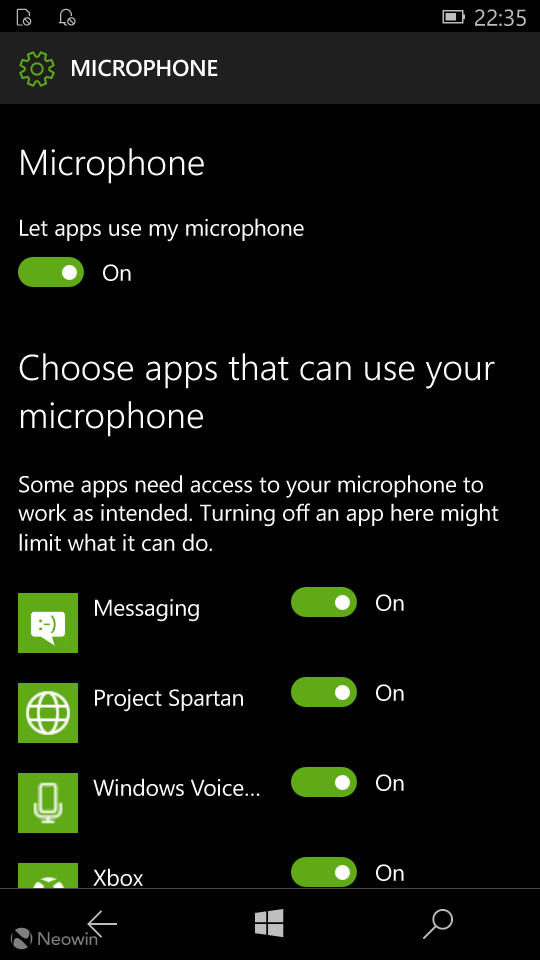Image resolution: width=540 pixels, height=960 pixels.
Task: Tap the muted notification bell status icon
Action: tap(67, 17)
